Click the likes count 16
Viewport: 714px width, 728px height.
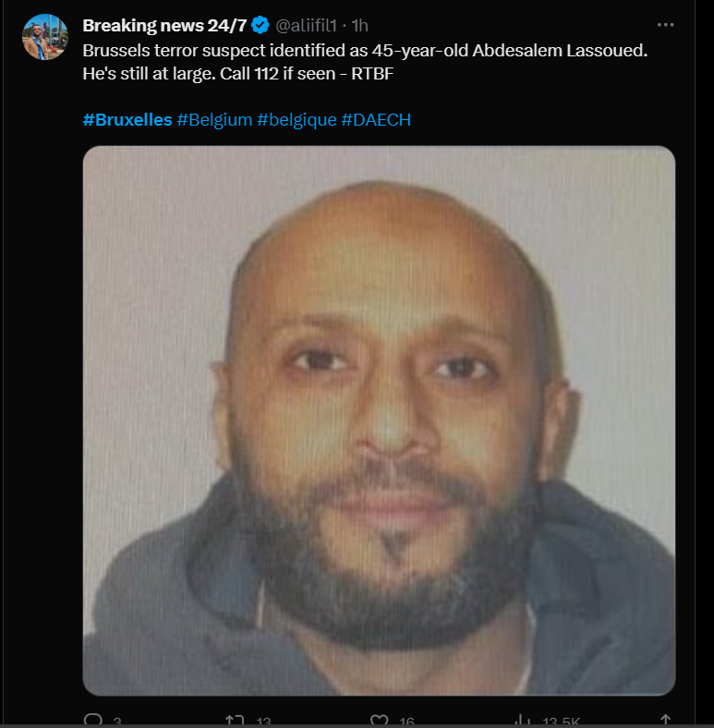coord(406,722)
